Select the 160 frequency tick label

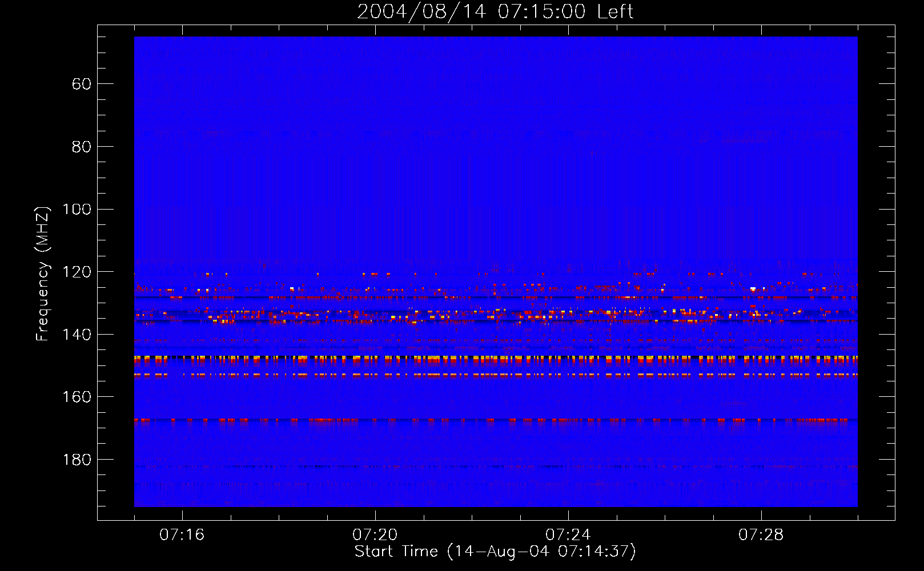77,397
